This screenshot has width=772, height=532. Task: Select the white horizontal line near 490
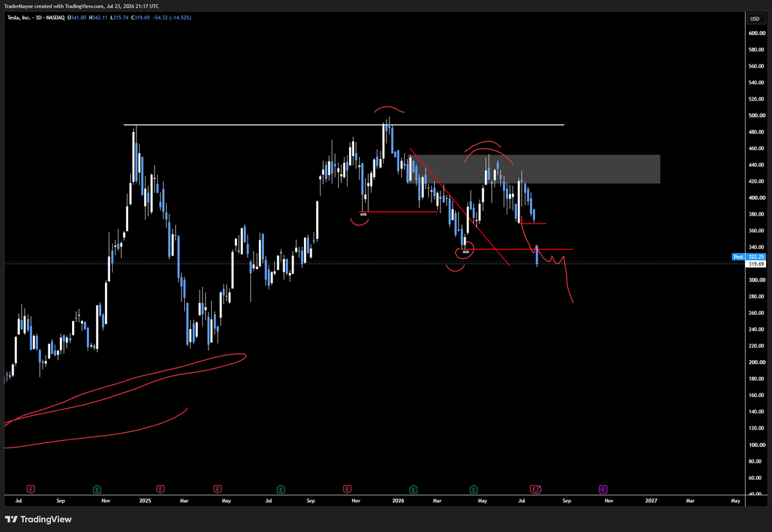[344, 124]
